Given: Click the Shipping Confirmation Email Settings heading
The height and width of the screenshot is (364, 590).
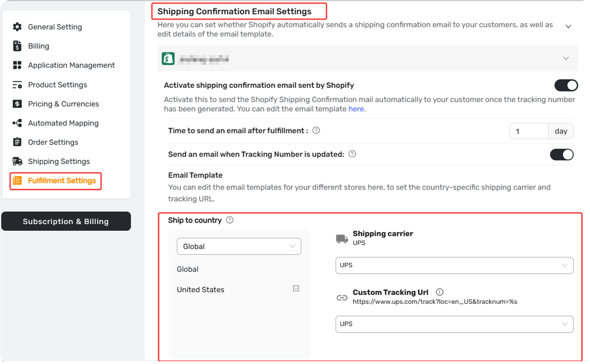Looking at the screenshot, I should (x=235, y=12).
